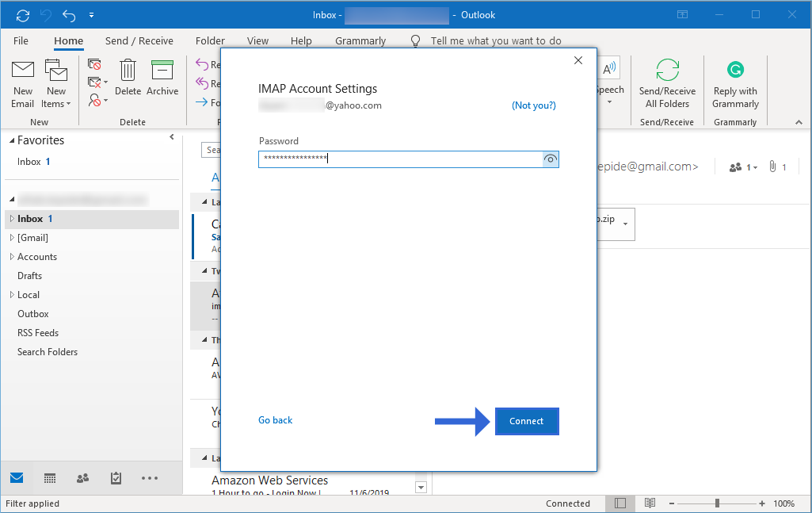This screenshot has width=812, height=513.
Task: Collapse the ribbon with the chevron
Action: coord(799,122)
